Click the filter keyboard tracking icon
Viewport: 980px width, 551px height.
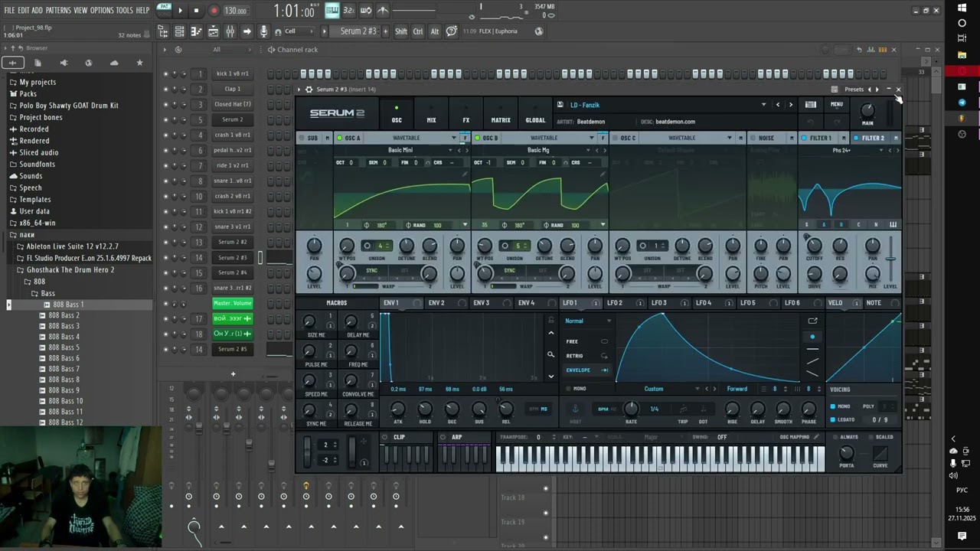click(x=893, y=224)
